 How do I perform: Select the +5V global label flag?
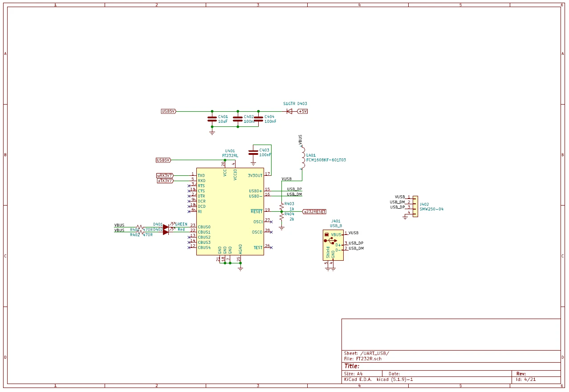pos(302,111)
